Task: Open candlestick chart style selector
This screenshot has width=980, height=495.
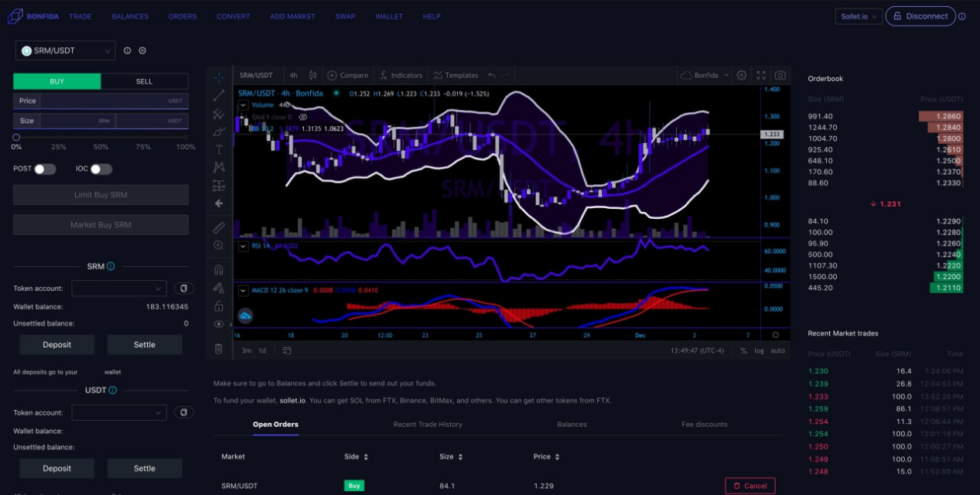Action: (313, 75)
